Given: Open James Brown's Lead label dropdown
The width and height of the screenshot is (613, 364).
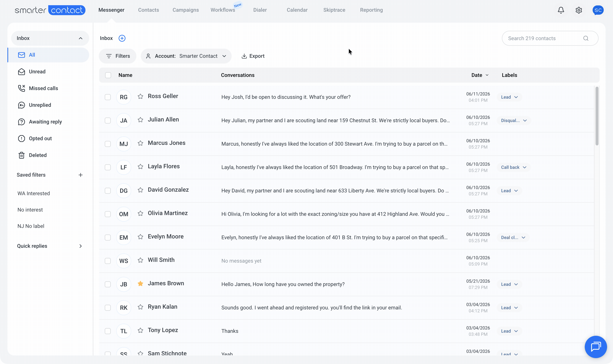Looking at the screenshot, I should click(509, 284).
